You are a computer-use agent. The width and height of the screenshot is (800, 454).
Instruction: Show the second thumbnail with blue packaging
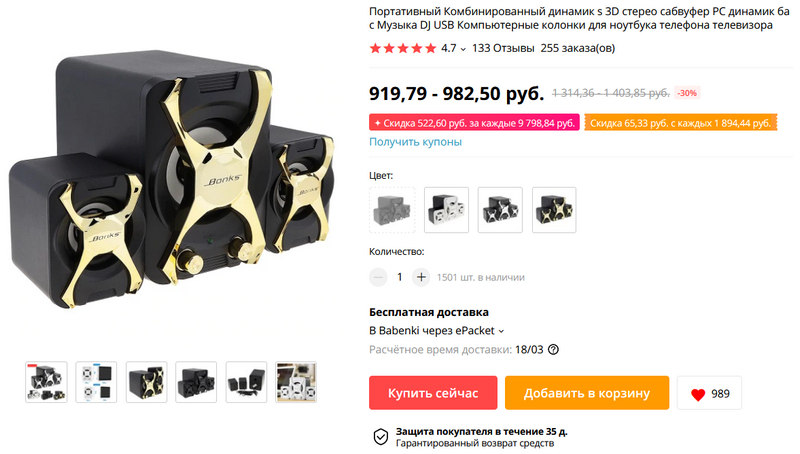[x=96, y=382]
